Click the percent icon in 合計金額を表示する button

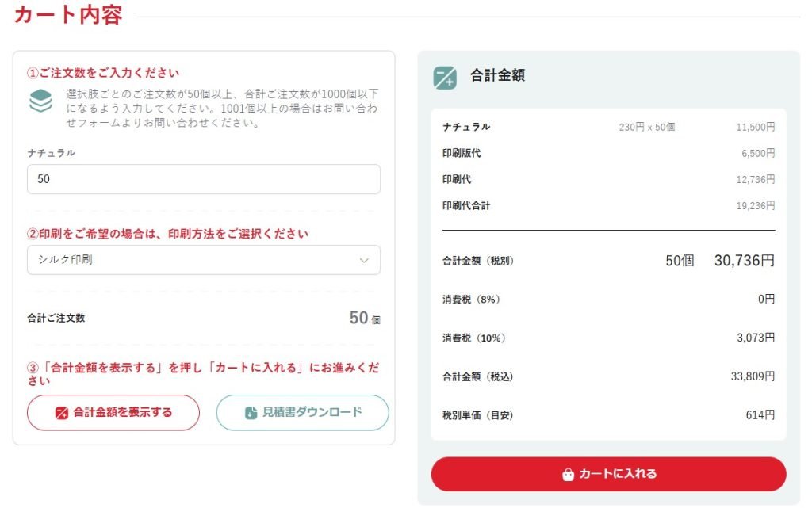62,413
